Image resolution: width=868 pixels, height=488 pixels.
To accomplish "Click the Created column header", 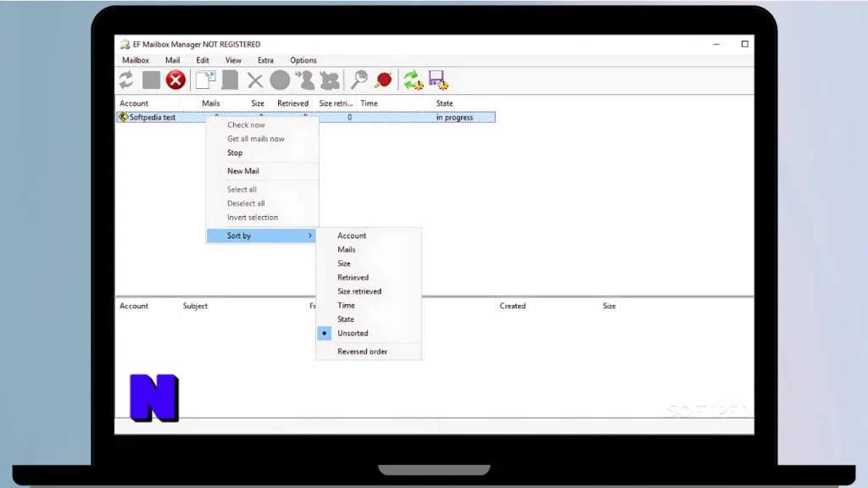I will coord(513,306).
